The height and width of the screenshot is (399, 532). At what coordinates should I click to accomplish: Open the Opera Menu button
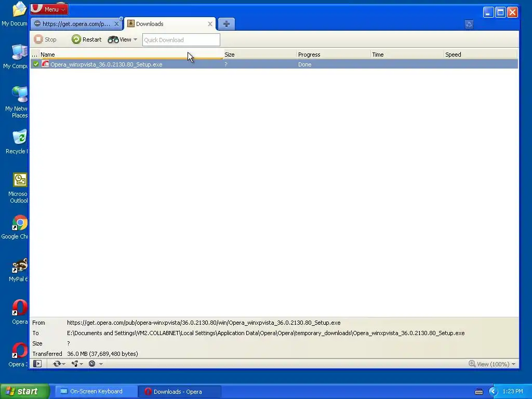[49, 9]
